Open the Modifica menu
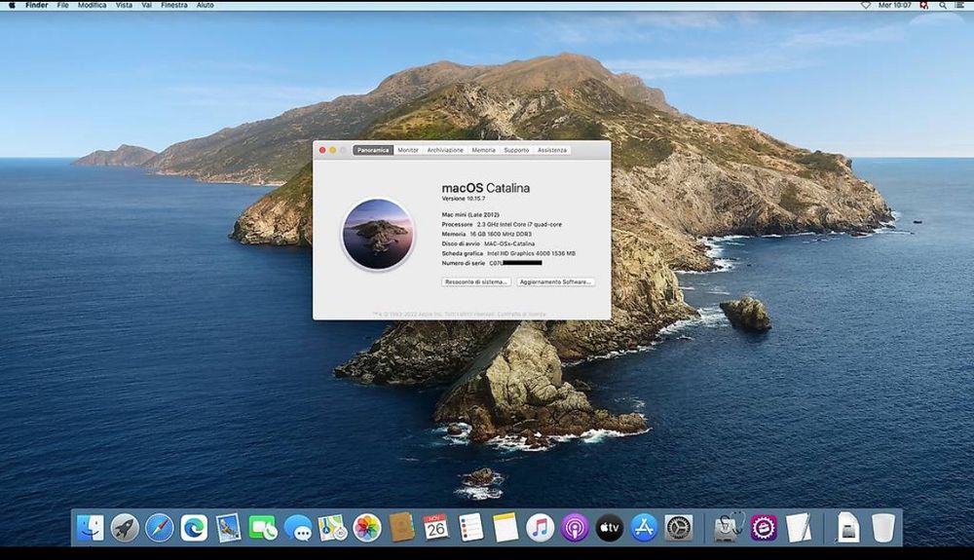 [92, 5]
